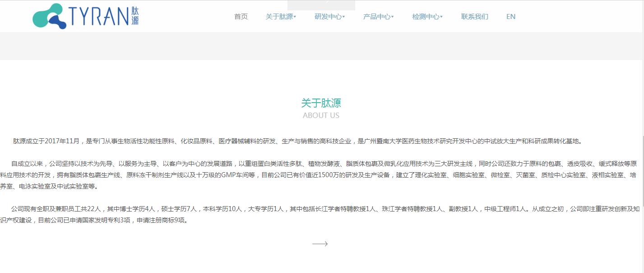Switch site language with EN link

(x=511, y=17)
